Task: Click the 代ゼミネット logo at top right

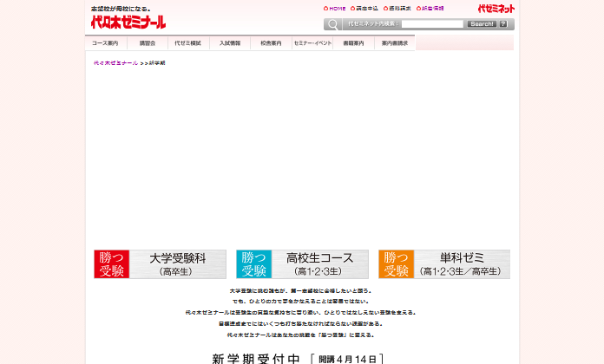Action: pyautogui.click(x=496, y=9)
